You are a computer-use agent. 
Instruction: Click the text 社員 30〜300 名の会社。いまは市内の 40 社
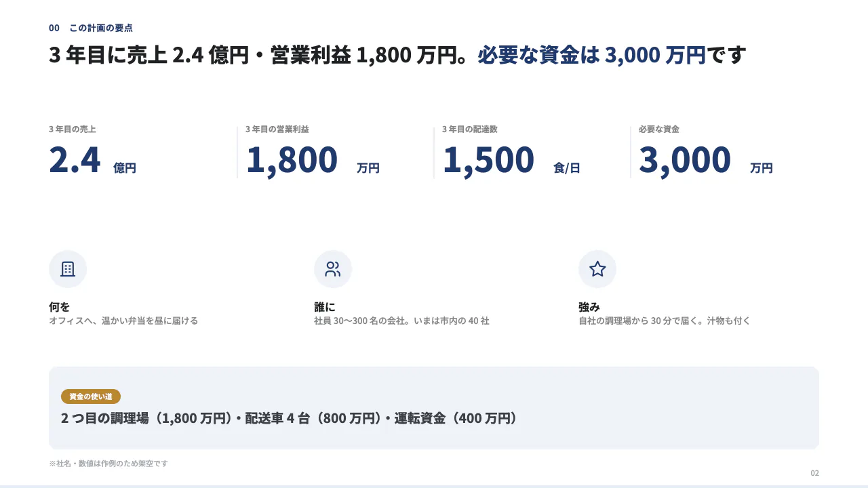click(x=401, y=321)
